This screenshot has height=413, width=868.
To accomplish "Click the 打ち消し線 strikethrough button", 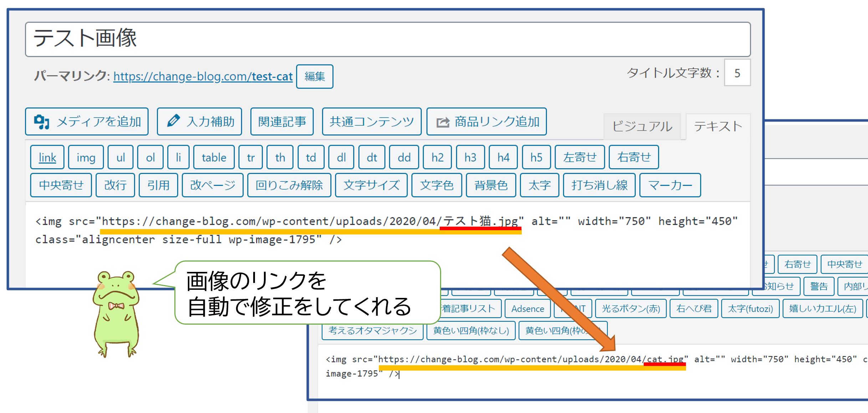I will pos(599,185).
